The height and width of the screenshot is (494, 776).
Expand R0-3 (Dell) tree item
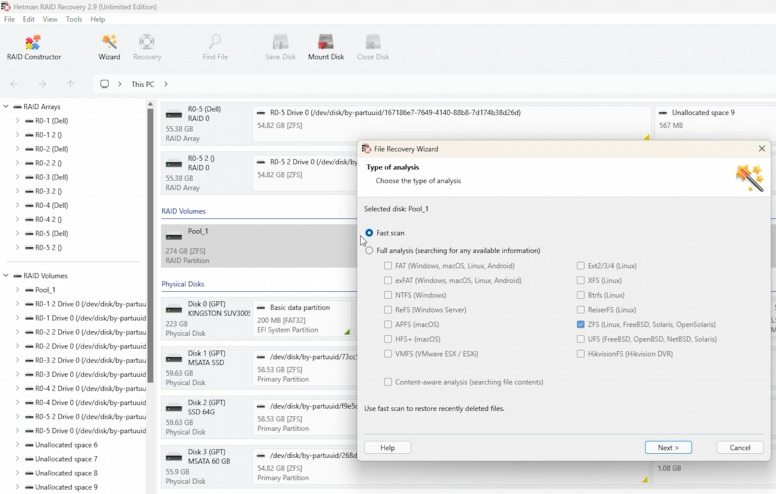[17, 177]
